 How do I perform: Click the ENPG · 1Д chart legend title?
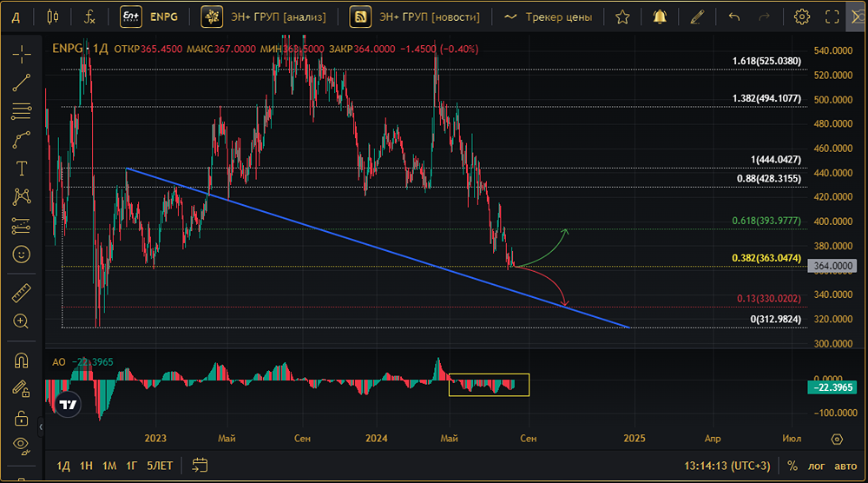coord(80,49)
